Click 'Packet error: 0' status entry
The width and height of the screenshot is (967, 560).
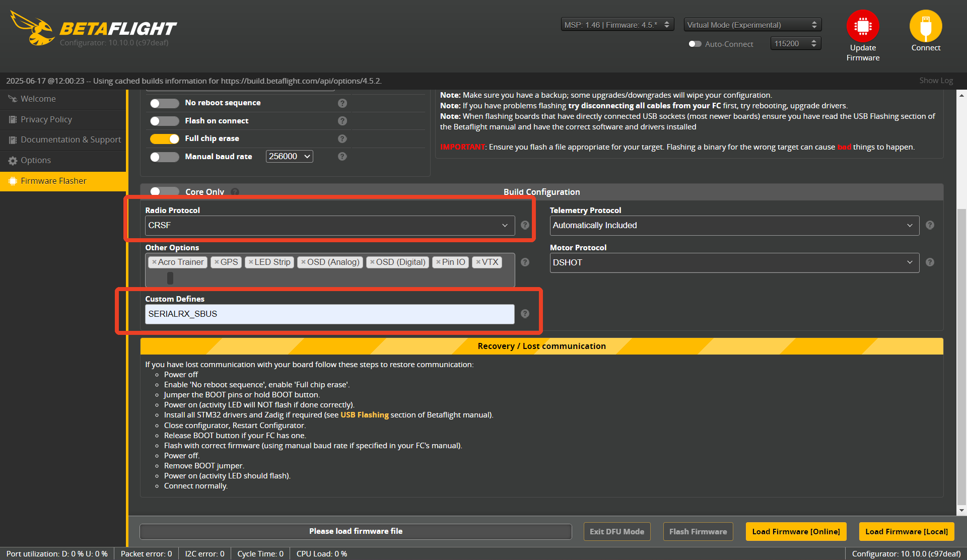pyautogui.click(x=146, y=553)
